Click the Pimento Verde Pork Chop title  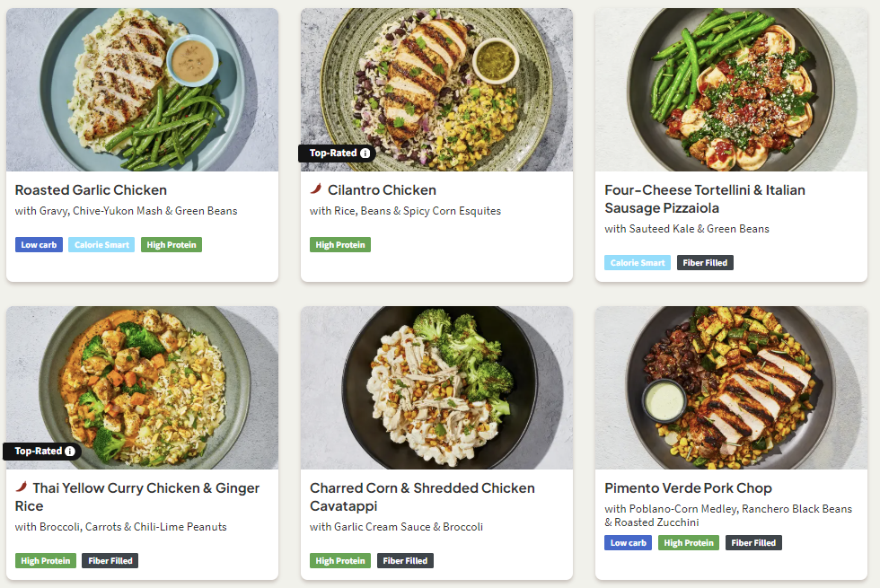pos(688,488)
